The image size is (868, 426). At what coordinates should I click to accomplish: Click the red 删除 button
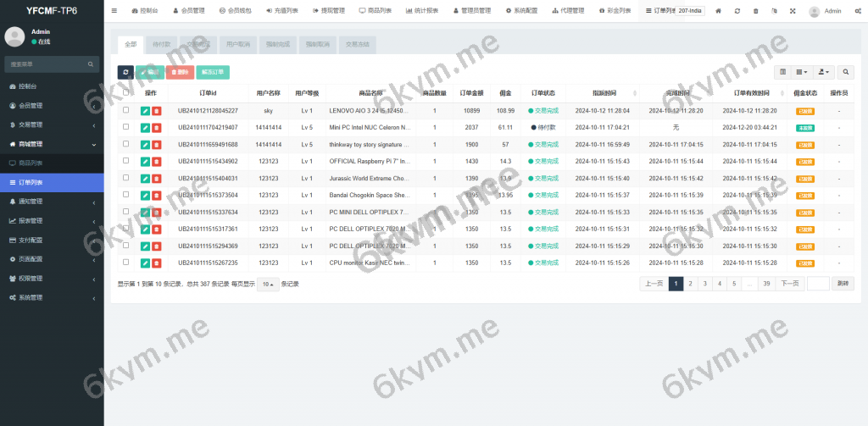point(180,73)
